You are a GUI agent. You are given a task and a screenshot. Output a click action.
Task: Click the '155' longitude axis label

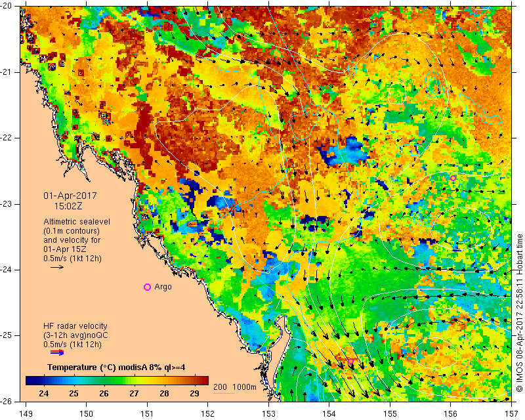[390, 414]
